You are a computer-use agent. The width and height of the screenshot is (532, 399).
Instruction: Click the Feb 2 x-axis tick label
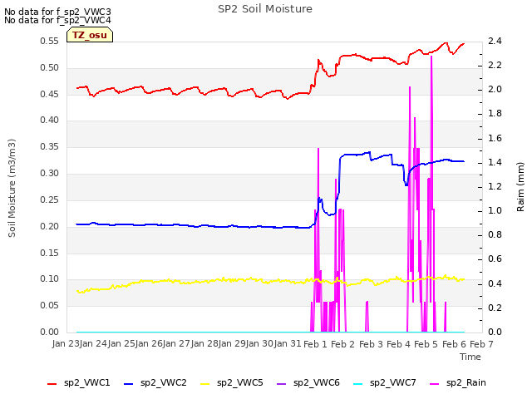tap(343, 344)
